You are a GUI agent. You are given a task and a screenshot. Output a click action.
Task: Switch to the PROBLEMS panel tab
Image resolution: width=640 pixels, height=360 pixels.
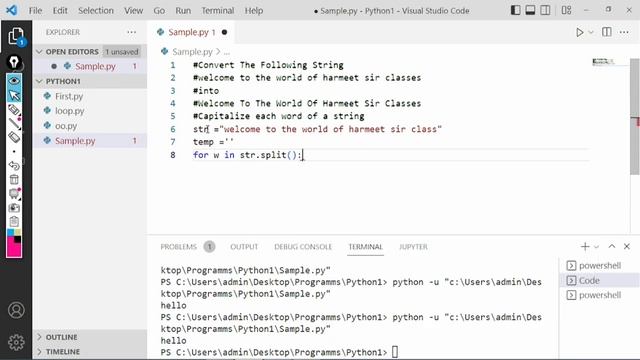179,247
